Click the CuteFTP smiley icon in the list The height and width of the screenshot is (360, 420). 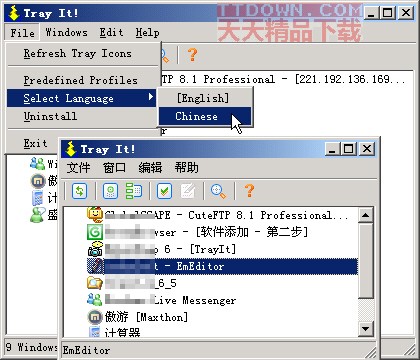95,215
